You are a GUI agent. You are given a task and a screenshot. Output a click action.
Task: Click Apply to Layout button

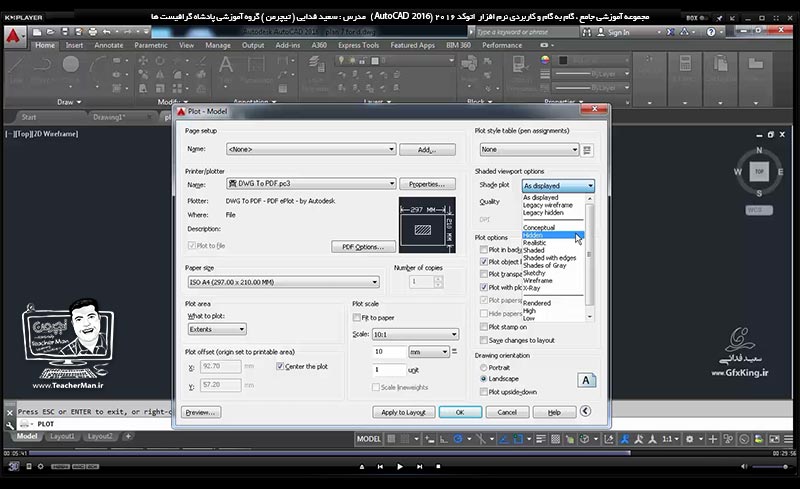pyautogui.click(x=403, y=412)
